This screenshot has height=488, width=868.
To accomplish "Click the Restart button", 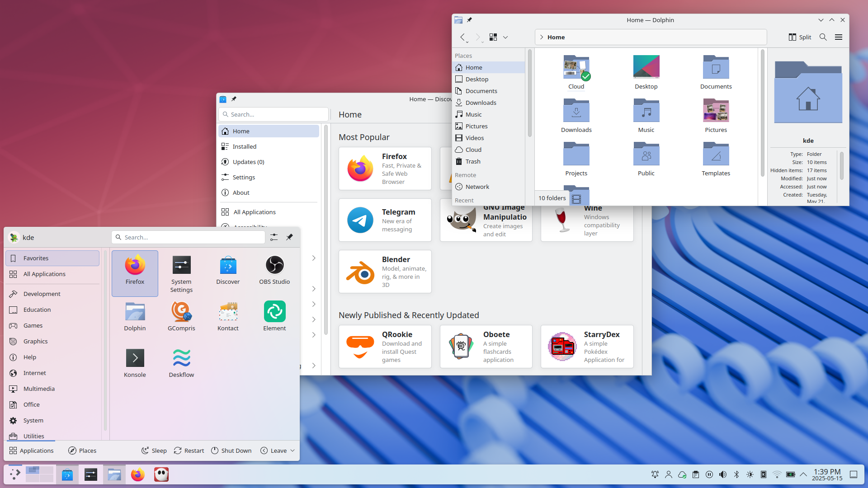I will coord(189,450).
